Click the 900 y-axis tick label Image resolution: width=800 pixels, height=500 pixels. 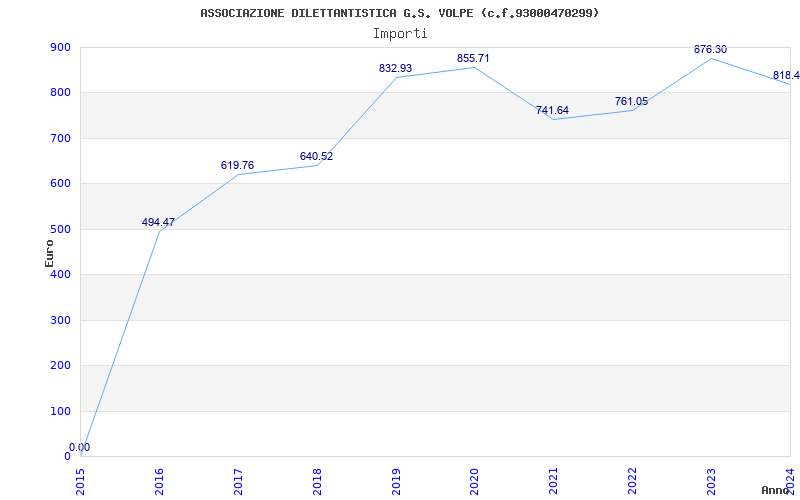click(60, 47)
